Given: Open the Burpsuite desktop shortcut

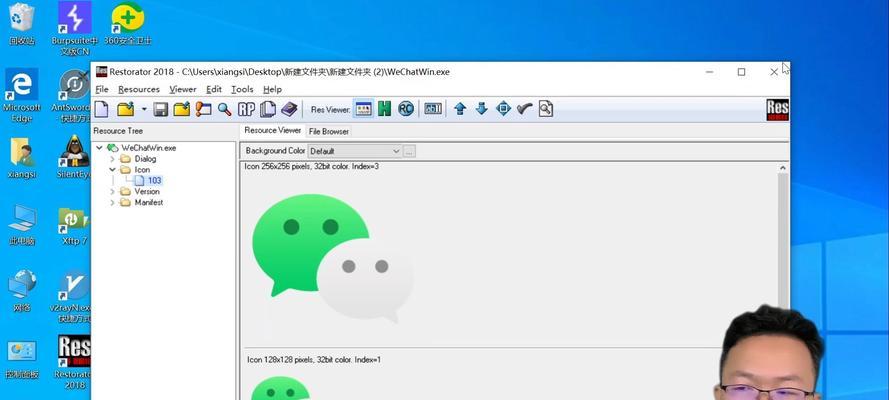Looking at the screenshot, I should click(x=74, y=28).
